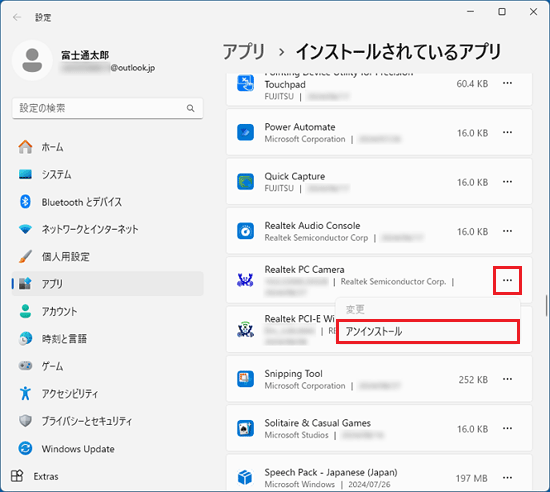Click the back arrow in Settings header
Screen dimensions: 550x492
point(16,17)
